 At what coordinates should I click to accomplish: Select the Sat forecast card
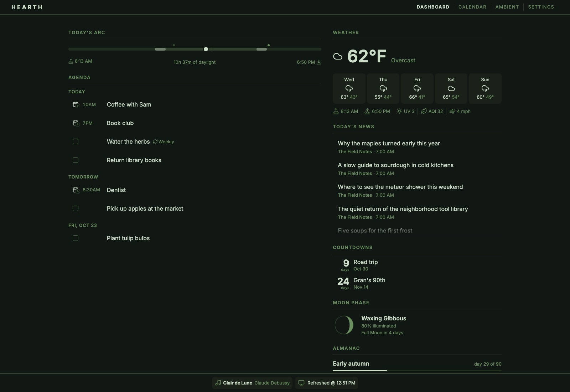coord(451,88)
